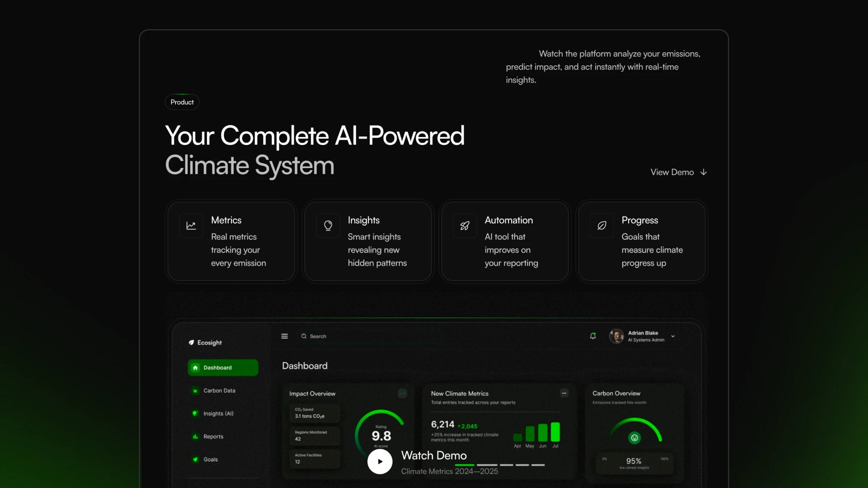Expand the user account dropdown chevron

click(673, 336)
